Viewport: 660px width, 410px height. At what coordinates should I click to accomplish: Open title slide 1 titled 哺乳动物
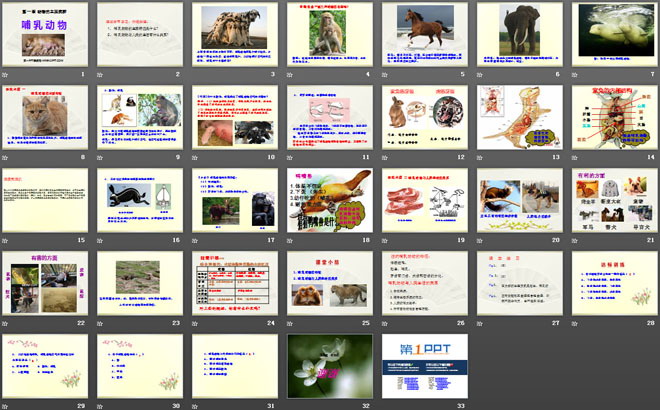(45, 38)
